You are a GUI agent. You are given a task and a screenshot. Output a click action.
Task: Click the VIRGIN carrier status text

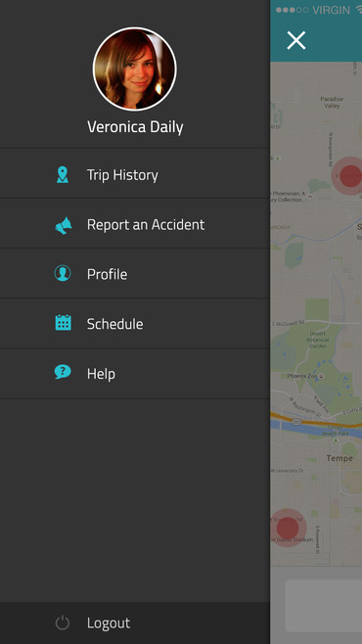[331, 10]
